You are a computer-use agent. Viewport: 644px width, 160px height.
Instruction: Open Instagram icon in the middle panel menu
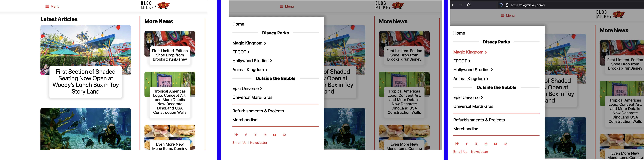[x=265, y=135]
